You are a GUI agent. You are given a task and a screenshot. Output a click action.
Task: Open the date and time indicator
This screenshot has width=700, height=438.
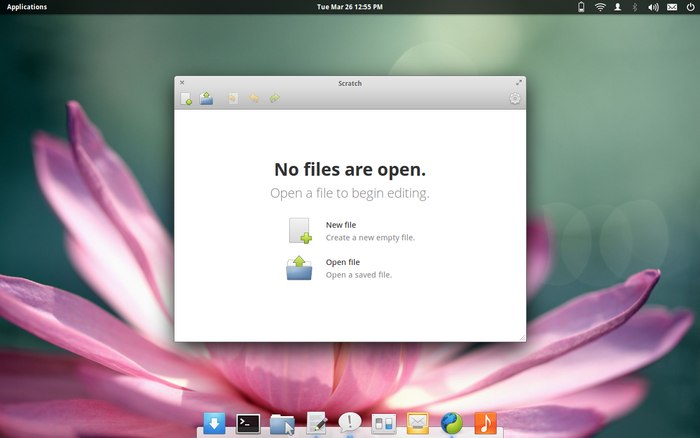point(350,7)
